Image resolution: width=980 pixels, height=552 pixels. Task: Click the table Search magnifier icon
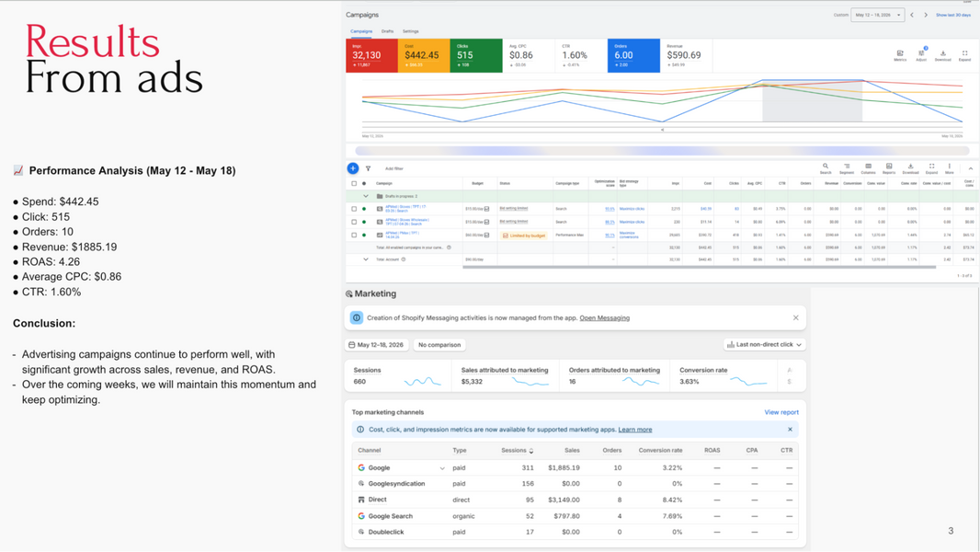point(826,167)
